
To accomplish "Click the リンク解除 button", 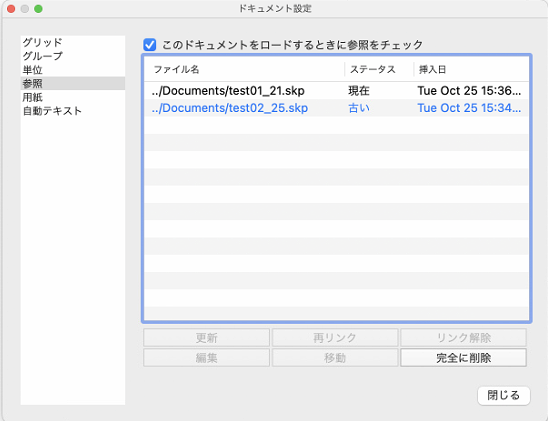I will point(463,337).
